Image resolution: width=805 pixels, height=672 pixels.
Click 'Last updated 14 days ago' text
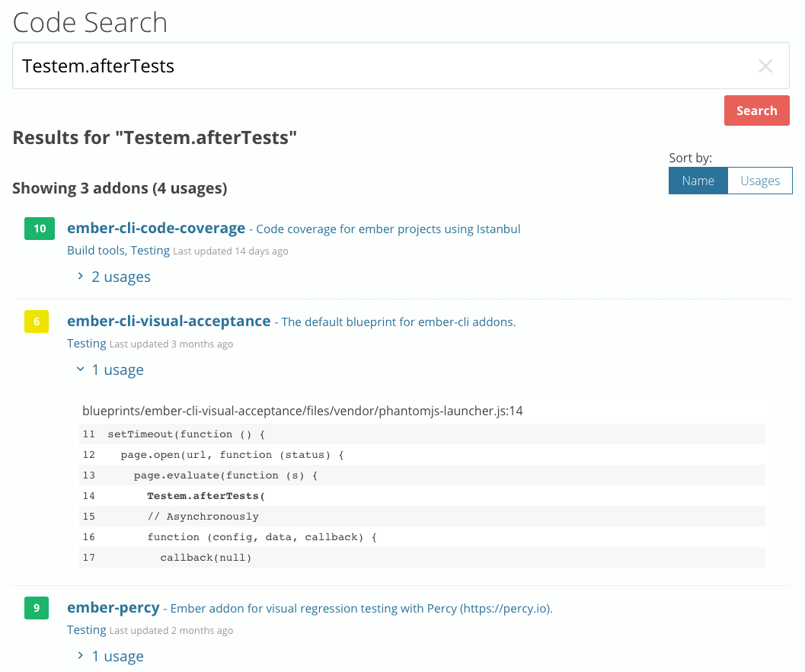(x=231, y=251)
